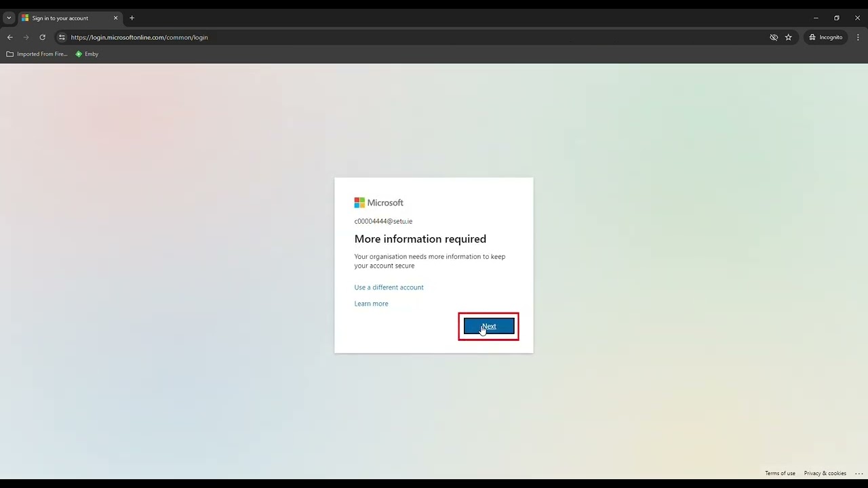View site information icon in address bar
Screen dimensions: 868x488
coord(62,37)
